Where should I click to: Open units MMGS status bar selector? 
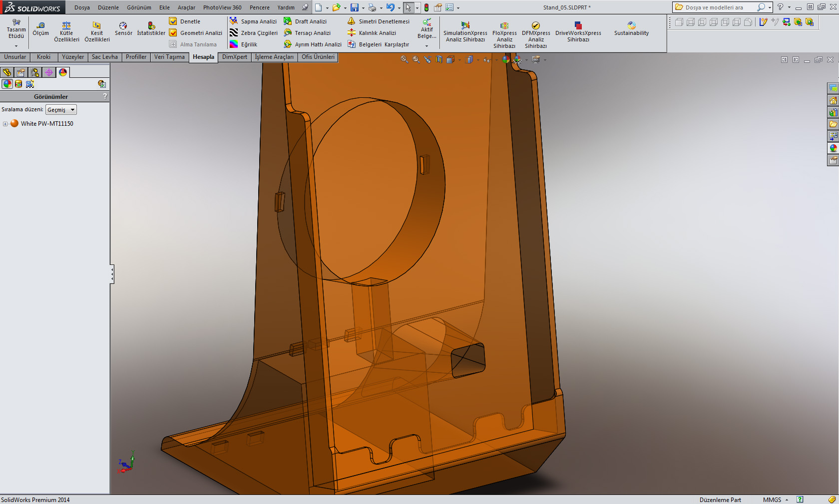[x=776, y=500]
